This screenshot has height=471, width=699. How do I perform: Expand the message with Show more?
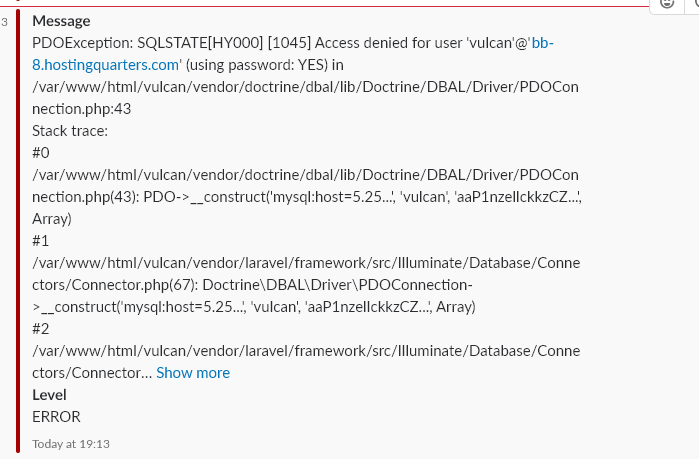193,372
